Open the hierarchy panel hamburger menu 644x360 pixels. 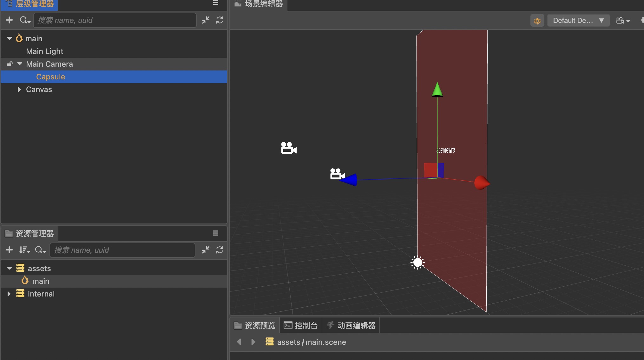(x=216, y=3)
